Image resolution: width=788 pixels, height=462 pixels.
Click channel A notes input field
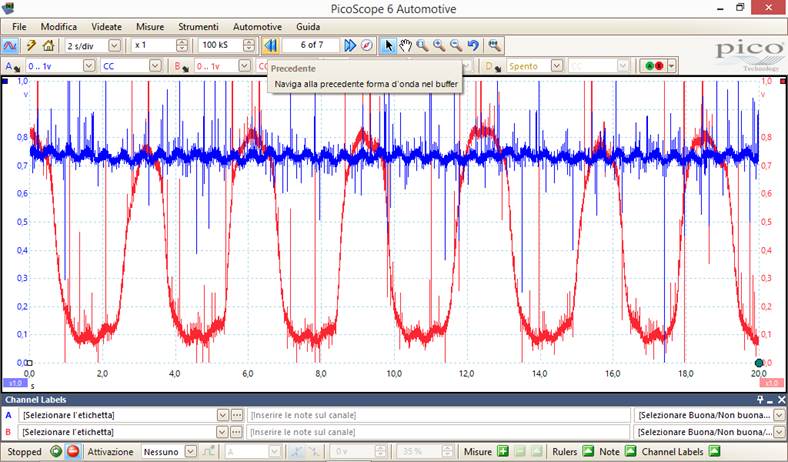[x=437, y=415]
